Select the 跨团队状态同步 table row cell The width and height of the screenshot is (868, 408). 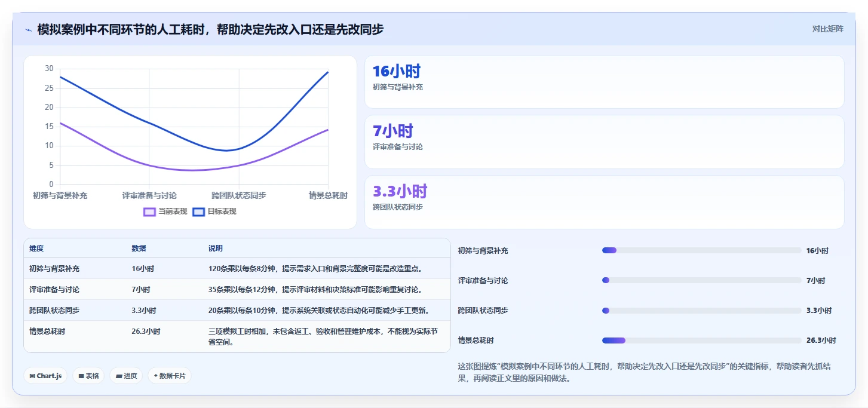54,311
